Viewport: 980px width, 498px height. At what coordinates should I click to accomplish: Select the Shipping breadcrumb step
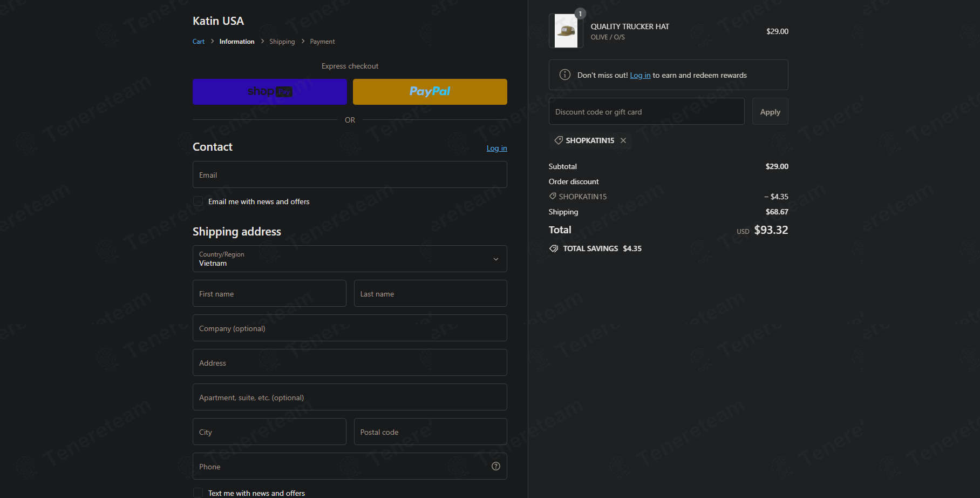point(282,42)
